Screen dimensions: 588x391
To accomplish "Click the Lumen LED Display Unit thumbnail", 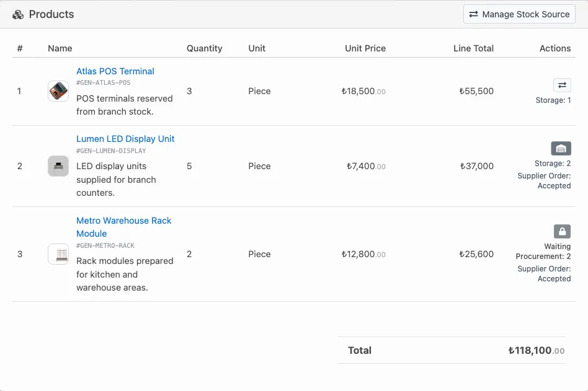I will [x=58, y=166].
